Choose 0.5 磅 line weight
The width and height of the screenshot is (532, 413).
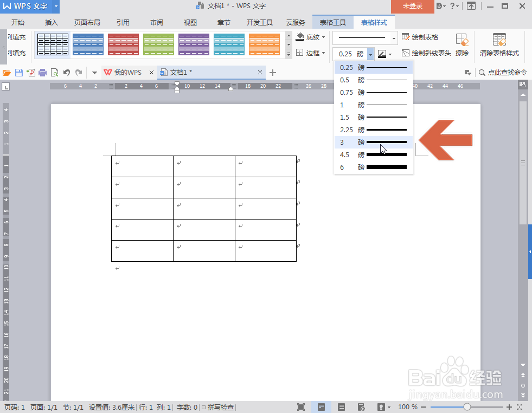pyautogui.click(x=373, y=80)
